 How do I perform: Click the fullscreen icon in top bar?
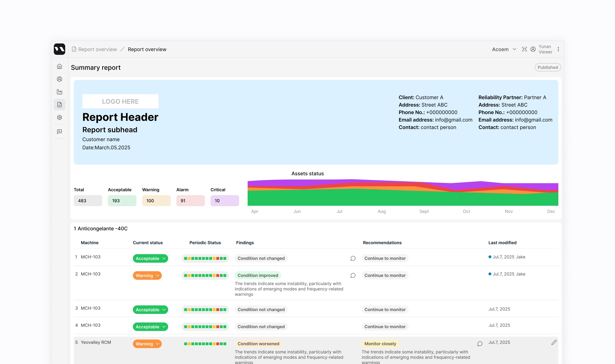524,49
